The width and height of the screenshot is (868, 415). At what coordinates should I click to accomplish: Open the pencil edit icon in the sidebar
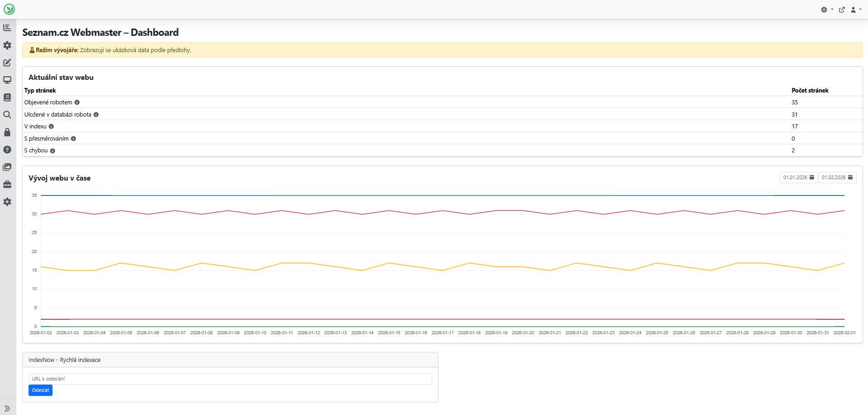click(x=7, y=63)
